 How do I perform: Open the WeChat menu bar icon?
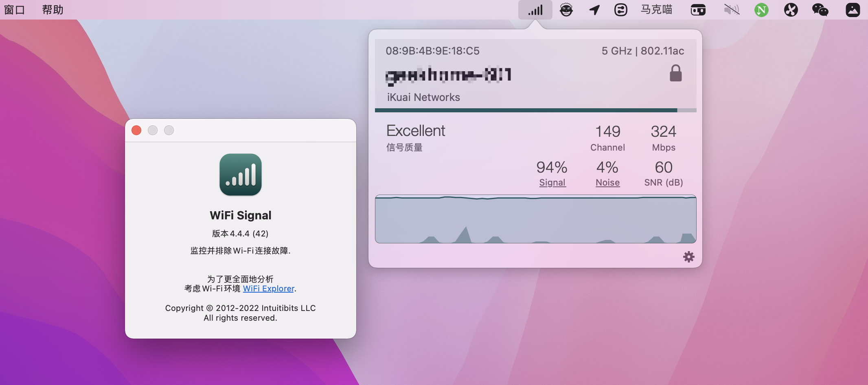coord(820,10)
